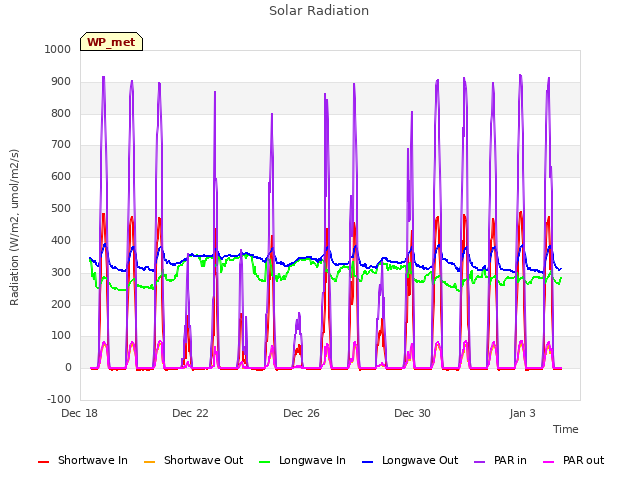This screenshot has height=480, width=640.
Task: Toggle the PAR out legend entry
Action: pos(573,460)
